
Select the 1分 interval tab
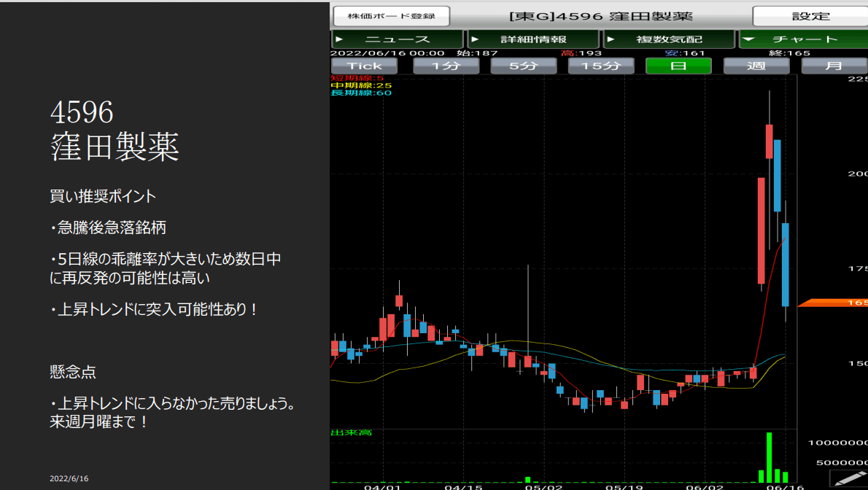(x=446, y=66)
